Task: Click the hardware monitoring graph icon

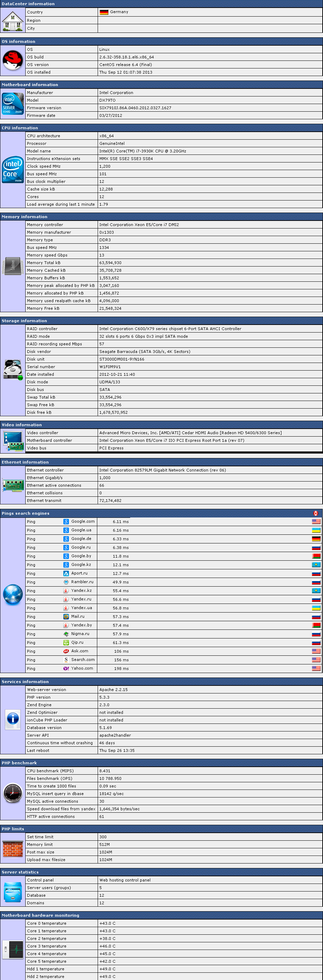Action: [x=13, y=950]
